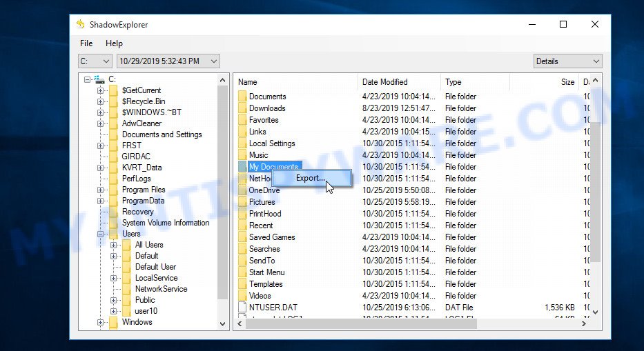Click file list horizontal scroll-left arrow
The height and width of the screenshot is (351, 644).
click(240, 324)
